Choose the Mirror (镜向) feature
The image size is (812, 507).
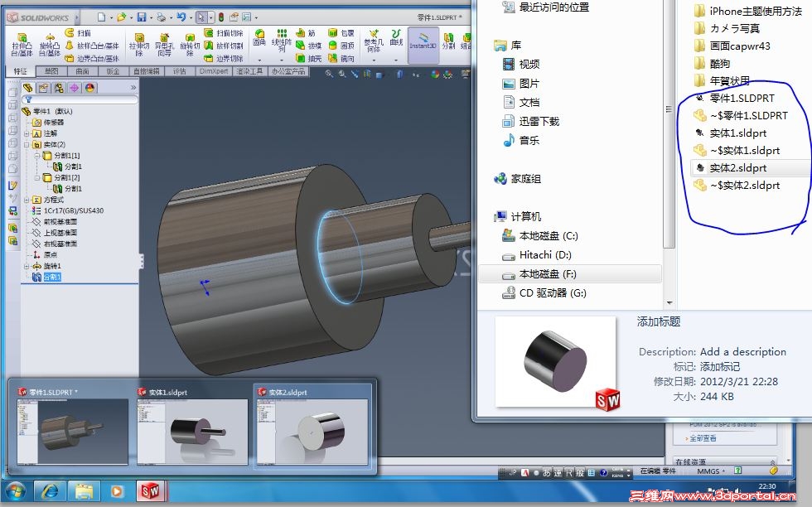click(x=341, y=59)
